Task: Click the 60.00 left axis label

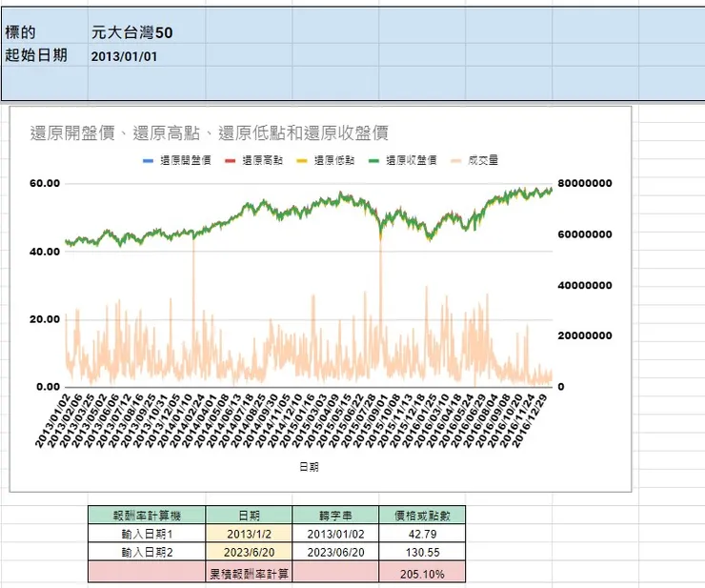Action: (x=45, y=183)
